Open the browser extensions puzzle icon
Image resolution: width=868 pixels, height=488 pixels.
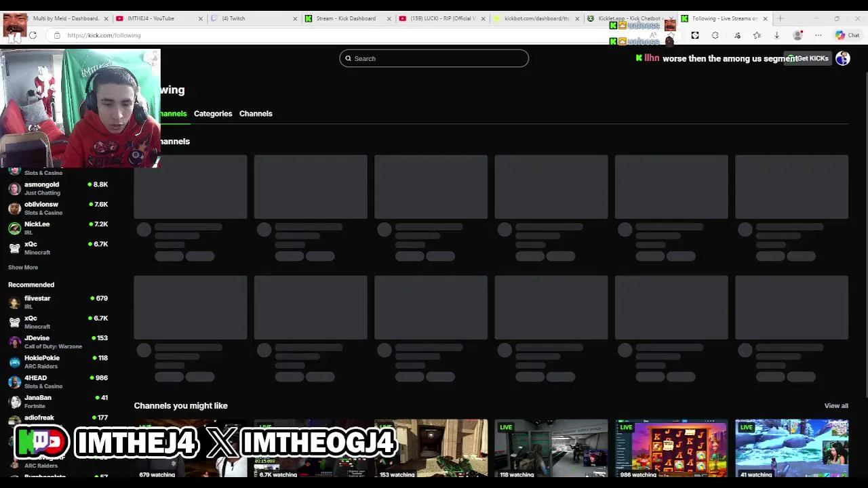pyautogui.click(x=715, y=35)
